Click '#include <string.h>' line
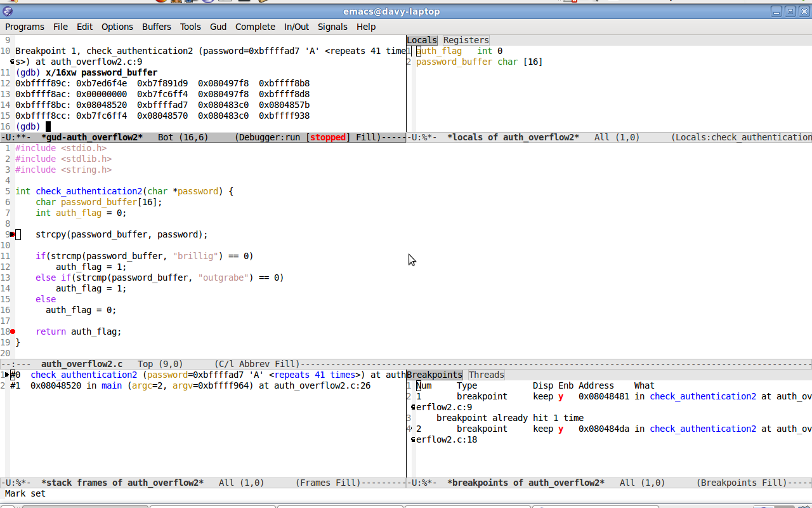The image size is (812, 508). [63, 170]
